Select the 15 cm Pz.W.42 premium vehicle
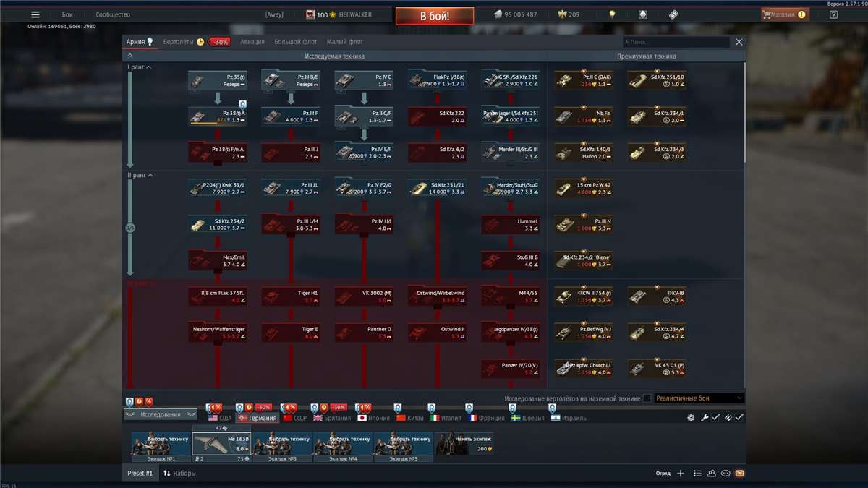This screenshot has height=488, width=868. [x=584, y=188]
